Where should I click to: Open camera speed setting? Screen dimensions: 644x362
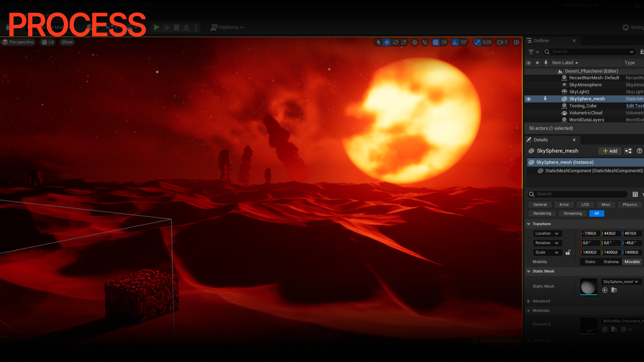(x=502, y=42)
